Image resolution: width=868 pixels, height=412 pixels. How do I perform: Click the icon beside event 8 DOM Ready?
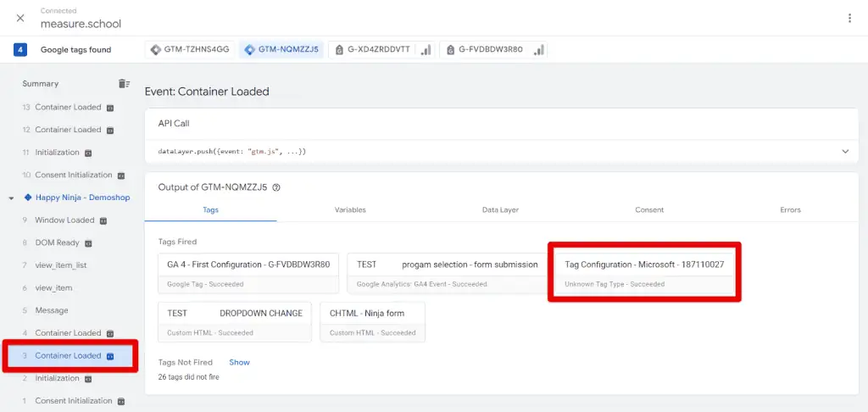coord(88,243)
